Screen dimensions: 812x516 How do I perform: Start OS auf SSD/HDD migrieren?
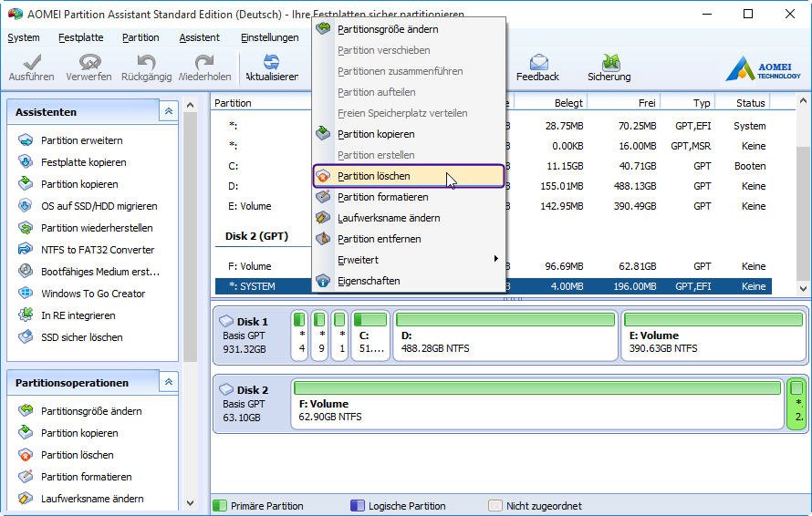[x=99, y=206]
